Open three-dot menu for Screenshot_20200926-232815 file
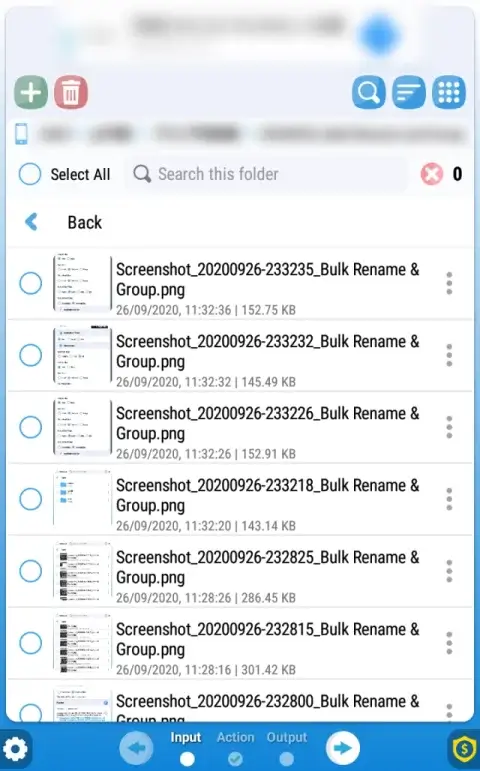The width and height of the screenshot is (480, 771). click(x=449, y=643)
